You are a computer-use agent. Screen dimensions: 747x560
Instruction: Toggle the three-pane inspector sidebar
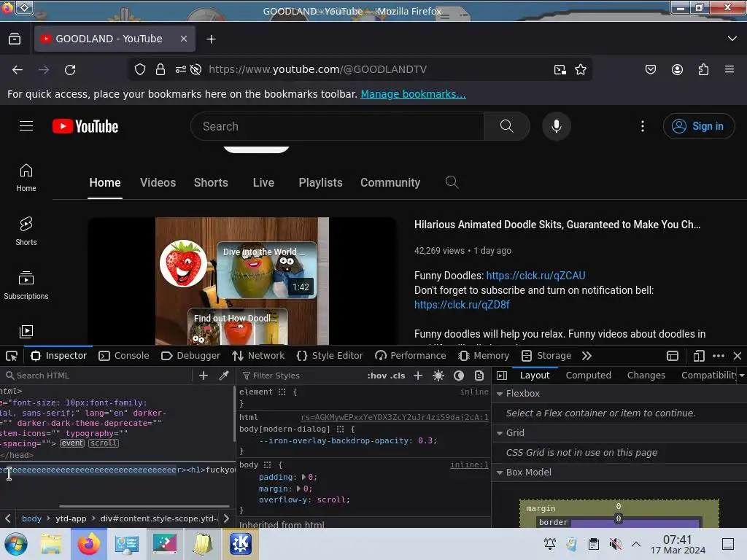[x=502, y=376]
